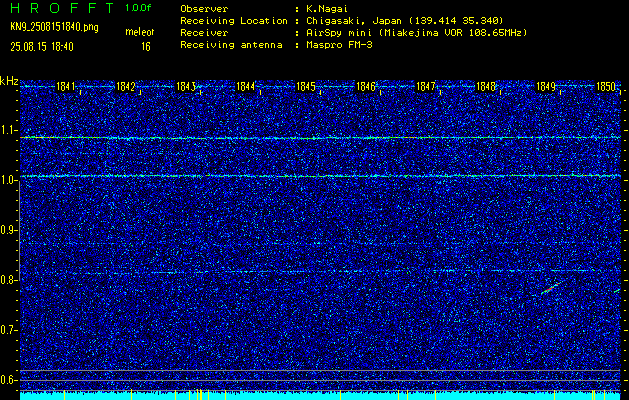Click the 1846 time marker
The width and height of the screenshot is (629, 400).
click(366, 86)
